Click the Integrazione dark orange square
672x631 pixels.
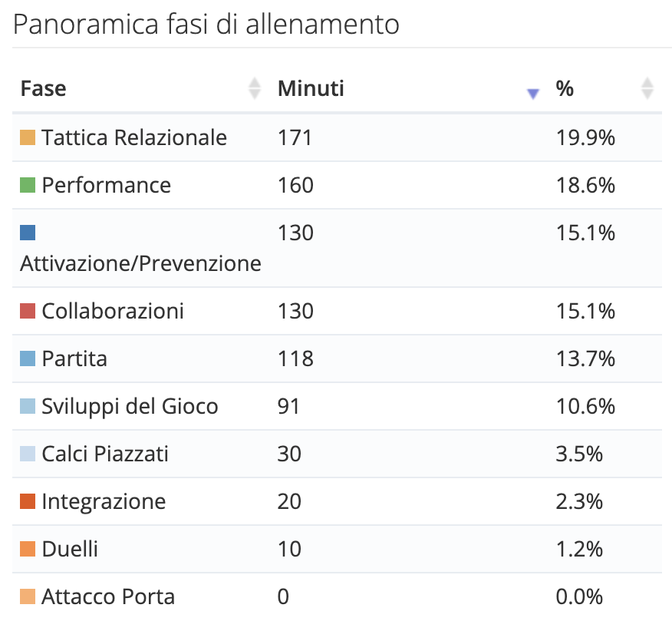(28, 502)
